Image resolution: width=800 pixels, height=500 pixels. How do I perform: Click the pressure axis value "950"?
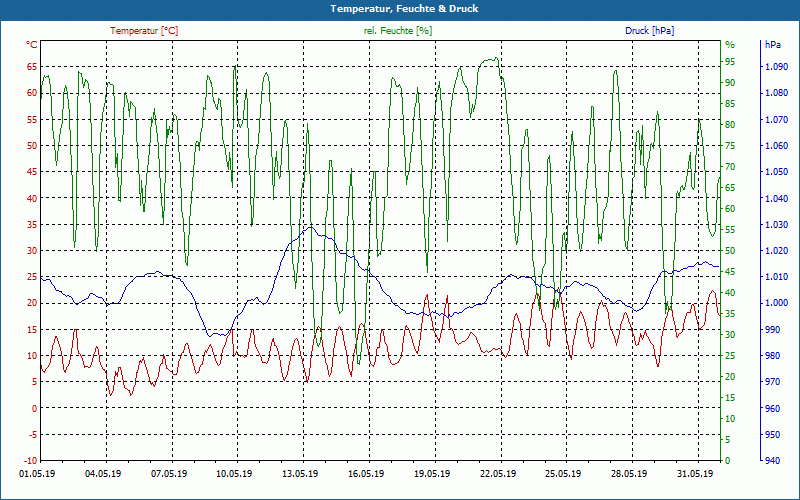(772, 435)
